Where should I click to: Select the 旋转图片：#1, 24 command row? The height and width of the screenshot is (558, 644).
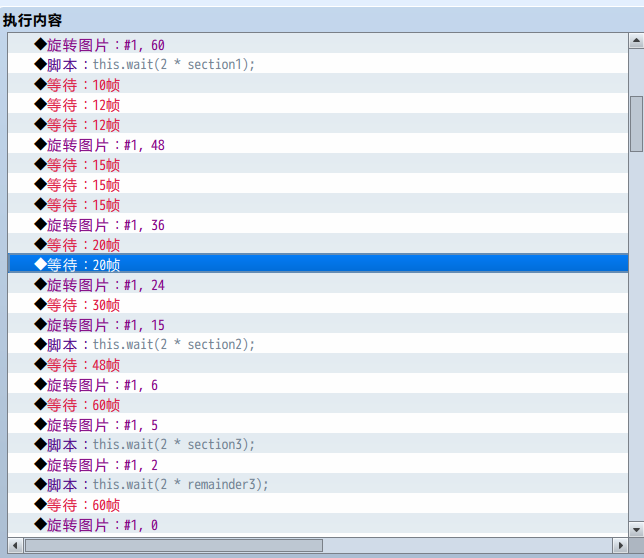tap(318, 284)
